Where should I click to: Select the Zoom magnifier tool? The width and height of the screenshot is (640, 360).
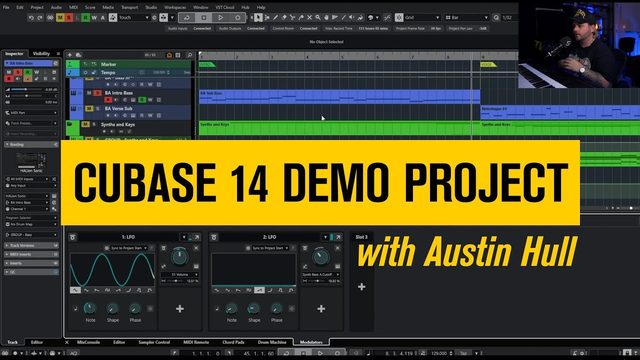click(318, 18)
